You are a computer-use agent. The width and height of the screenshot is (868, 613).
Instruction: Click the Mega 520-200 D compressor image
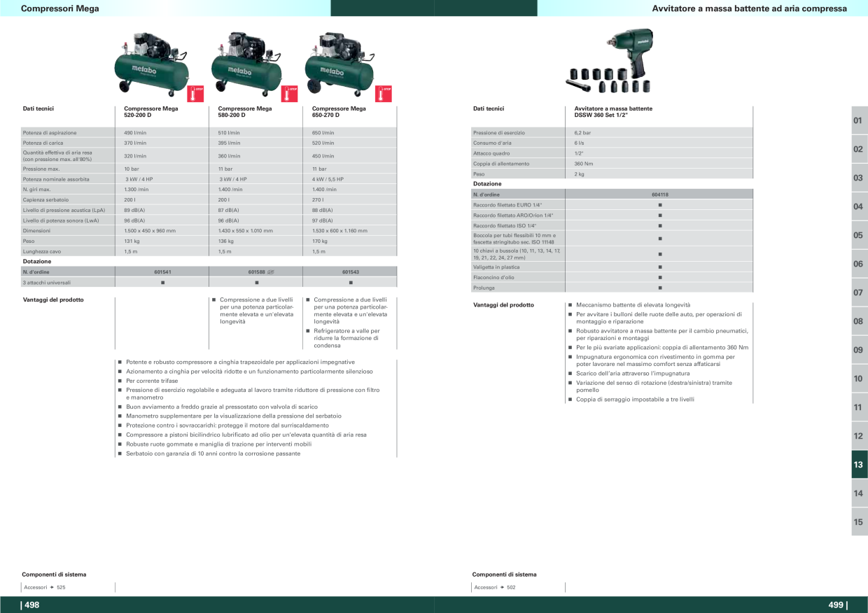(151, 63)
